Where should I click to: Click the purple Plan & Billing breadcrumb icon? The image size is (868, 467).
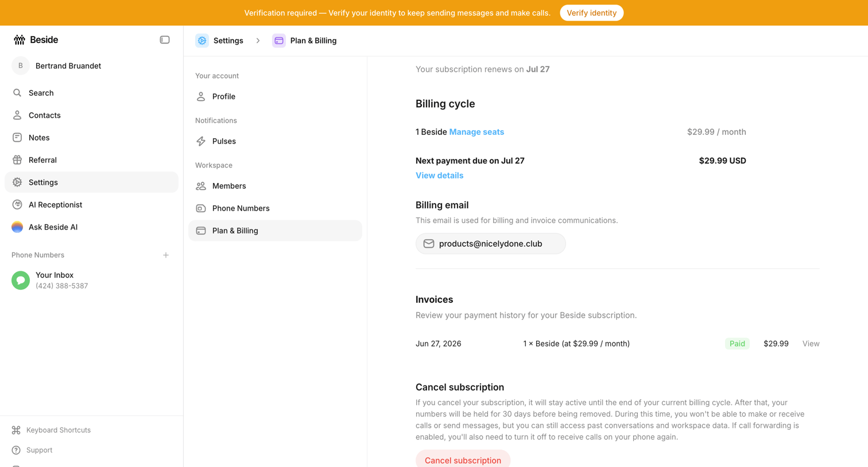279,41
